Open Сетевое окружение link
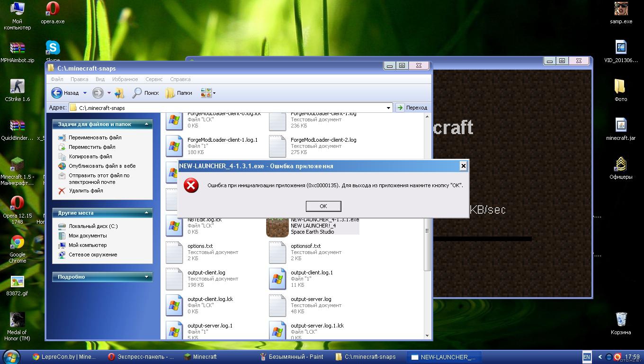The image size is (644, 364). 93,255
